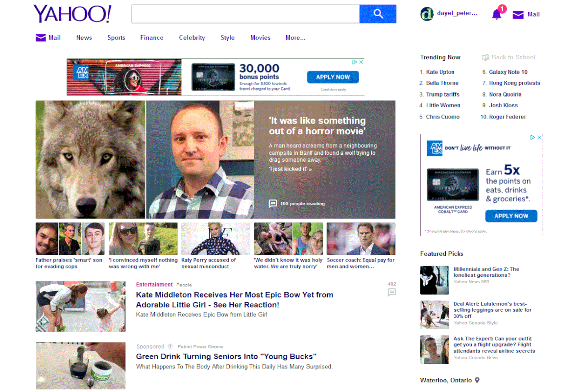Viewport: 581px width, 392px height.
Task: Click the Back to School icon
Action: 485,57
